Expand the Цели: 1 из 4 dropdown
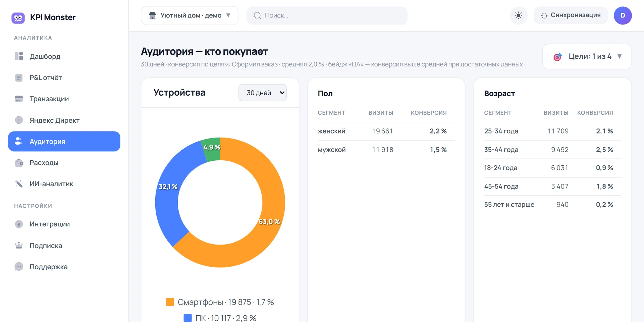644x322 pixels. [x=587, y=57]
